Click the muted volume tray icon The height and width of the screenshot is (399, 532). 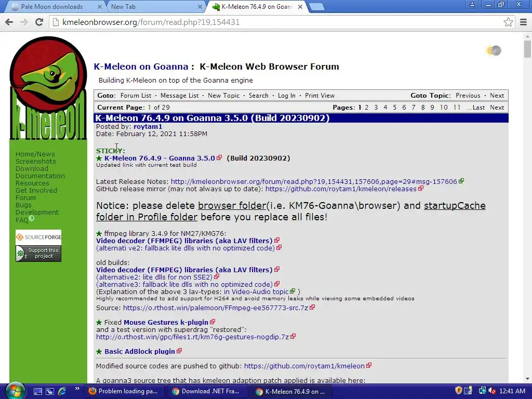(493, 391)
